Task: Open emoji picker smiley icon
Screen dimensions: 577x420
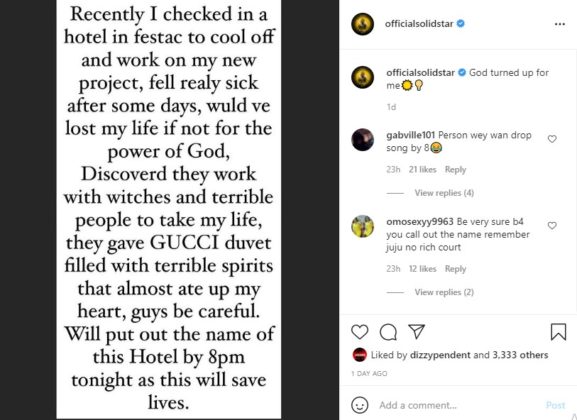Action: pos(360,405)
